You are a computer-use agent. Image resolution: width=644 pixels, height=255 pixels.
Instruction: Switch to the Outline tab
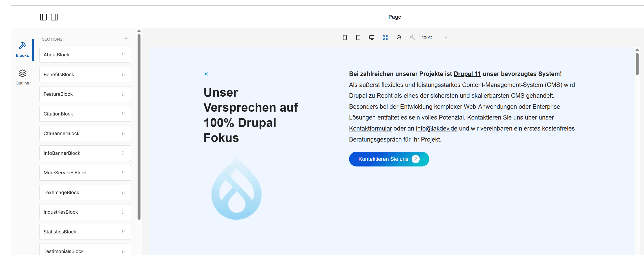[x=22, y=77]
